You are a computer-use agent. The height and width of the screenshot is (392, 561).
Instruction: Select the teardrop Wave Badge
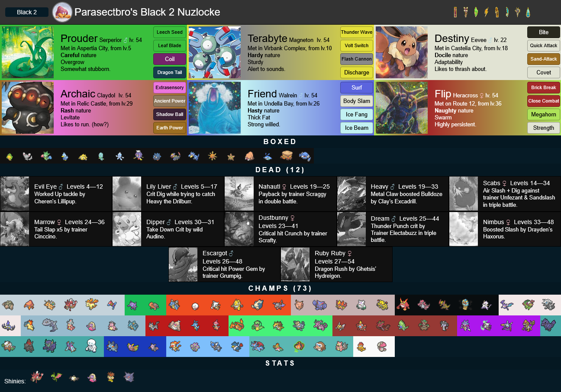coord(528,12)
